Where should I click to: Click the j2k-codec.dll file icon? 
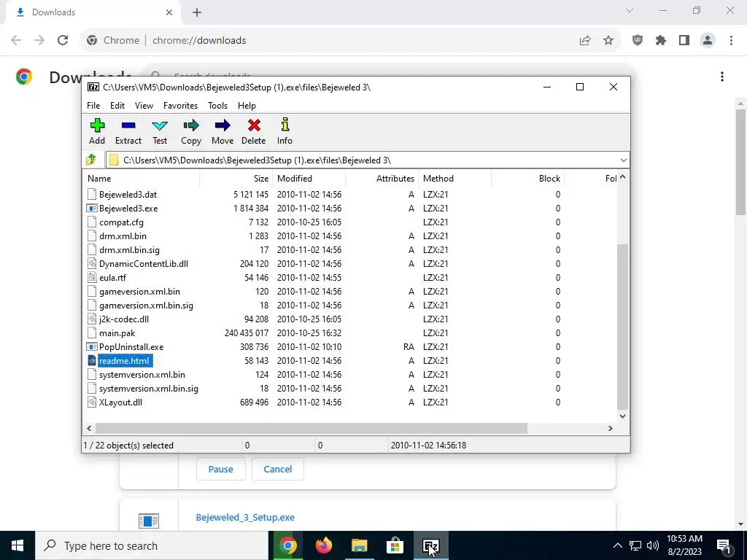click(92, 319)
